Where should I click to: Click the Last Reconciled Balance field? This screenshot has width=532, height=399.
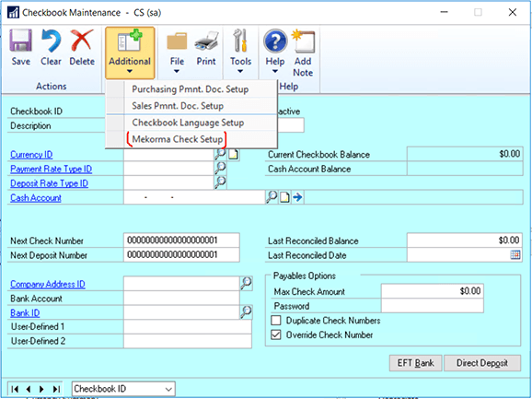[x=465, y=241]
